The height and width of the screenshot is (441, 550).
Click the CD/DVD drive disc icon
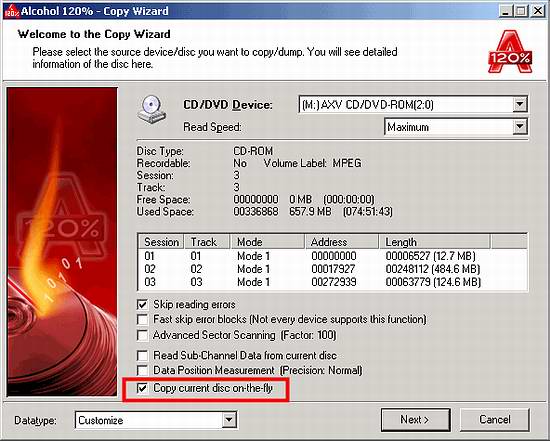pos(152,110)
